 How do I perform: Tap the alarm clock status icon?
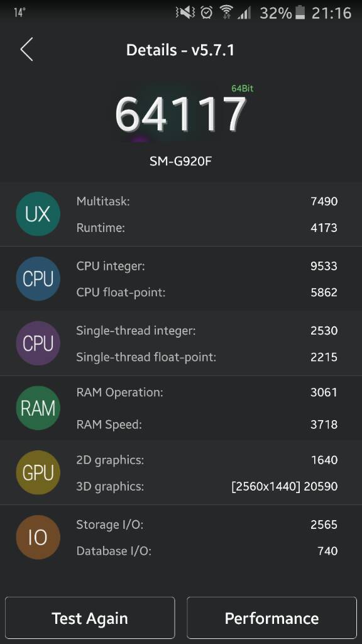206,13
